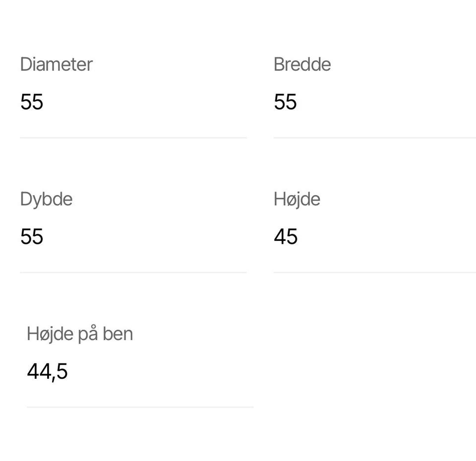The height and width of the screenshot is (461, 476).
Task: Click the Diameter input field
Action: [x=133, y=103]
